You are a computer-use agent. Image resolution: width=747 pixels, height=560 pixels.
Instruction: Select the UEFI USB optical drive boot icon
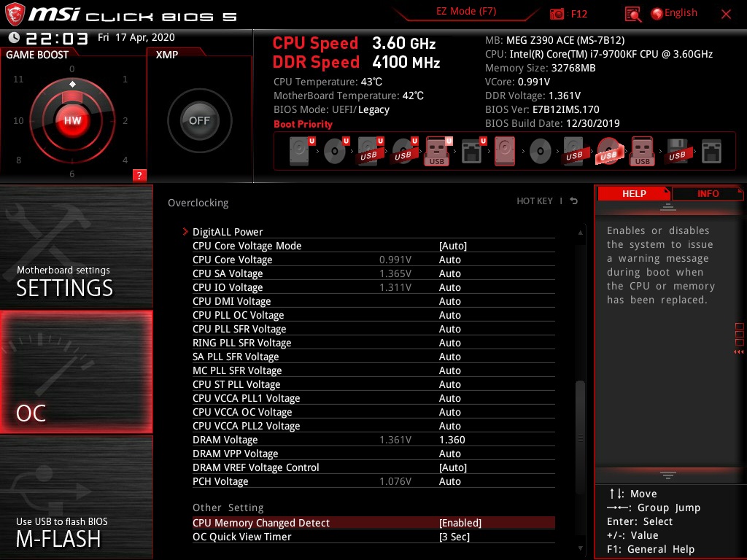click(x=404, y=152)
